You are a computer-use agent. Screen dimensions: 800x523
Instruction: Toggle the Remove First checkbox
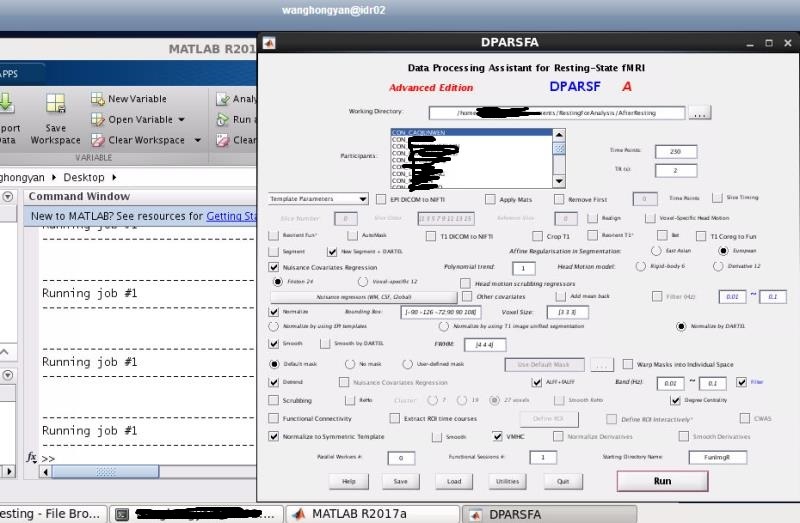click(559, 199)
